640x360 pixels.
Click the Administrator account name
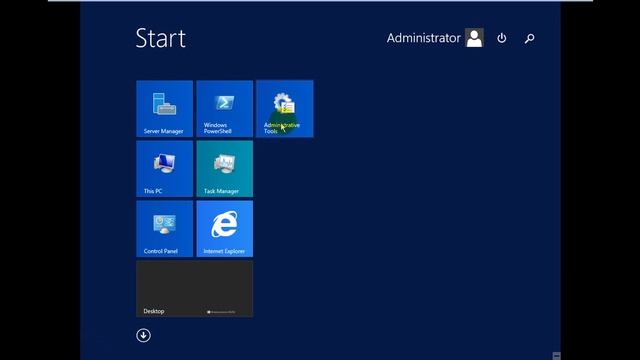(423, 38)
